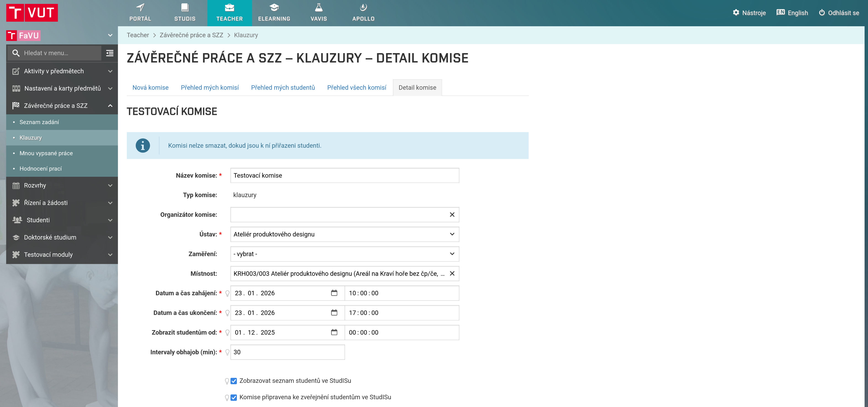
Task: Click the menu search magnifier icon
Action: [x=16, y=53]
